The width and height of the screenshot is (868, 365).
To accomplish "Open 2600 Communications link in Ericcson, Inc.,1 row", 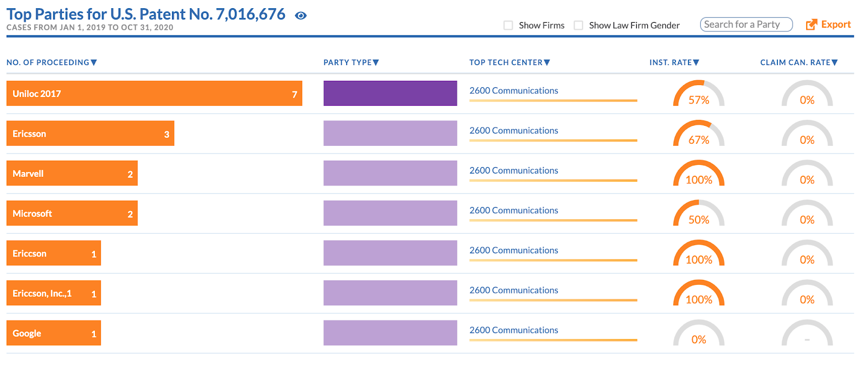I will tap(514, 290).
